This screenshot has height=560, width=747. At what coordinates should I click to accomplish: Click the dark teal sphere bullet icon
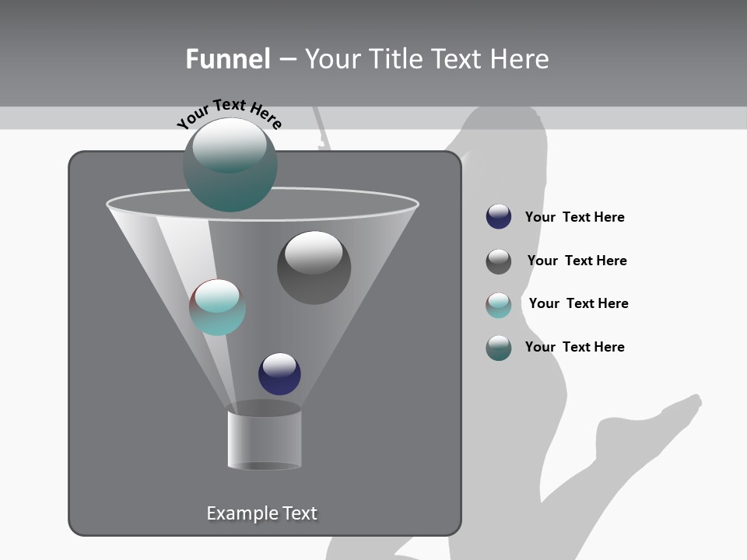tap(498, 347)
